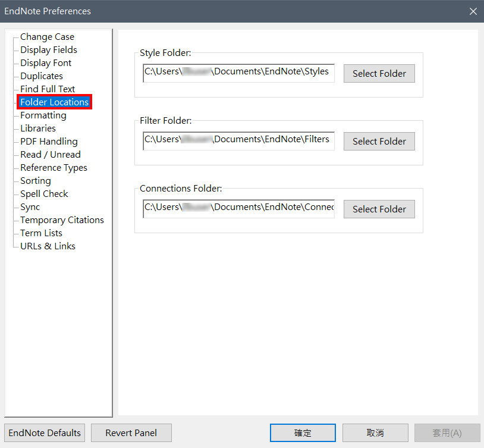
Task: Select Sync in the preferences list
Action: [x=30, y=206]
